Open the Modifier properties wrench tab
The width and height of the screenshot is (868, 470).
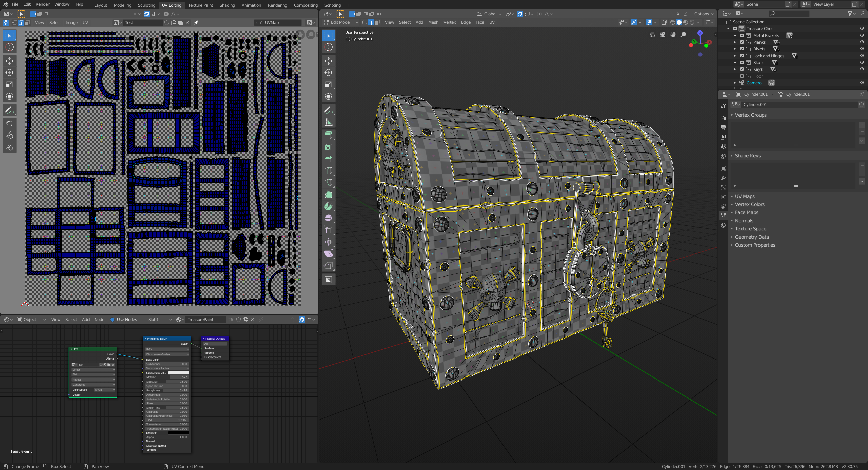pyautogui.click(x=723, y=178)
